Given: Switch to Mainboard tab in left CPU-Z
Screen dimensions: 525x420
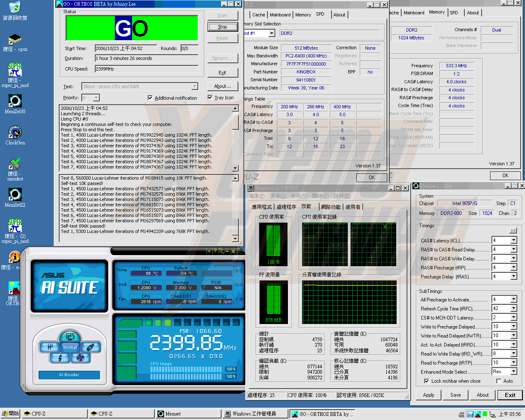Looking at the screenshot, I should pos(280,15).
